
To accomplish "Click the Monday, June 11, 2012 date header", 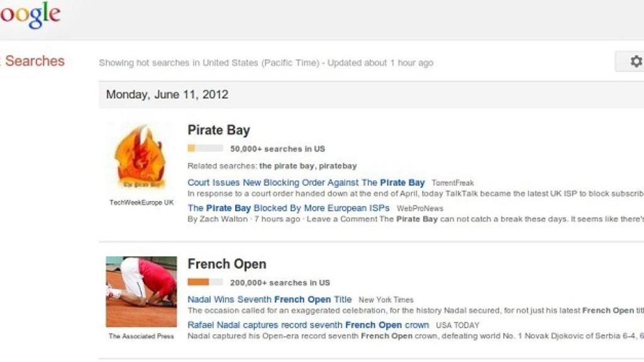I will 167,95.
